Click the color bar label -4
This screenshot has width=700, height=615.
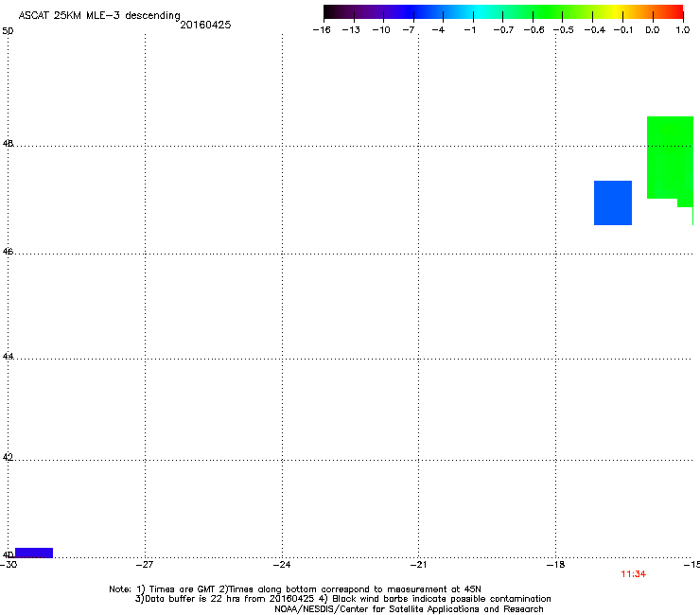[x=438, y=30]
